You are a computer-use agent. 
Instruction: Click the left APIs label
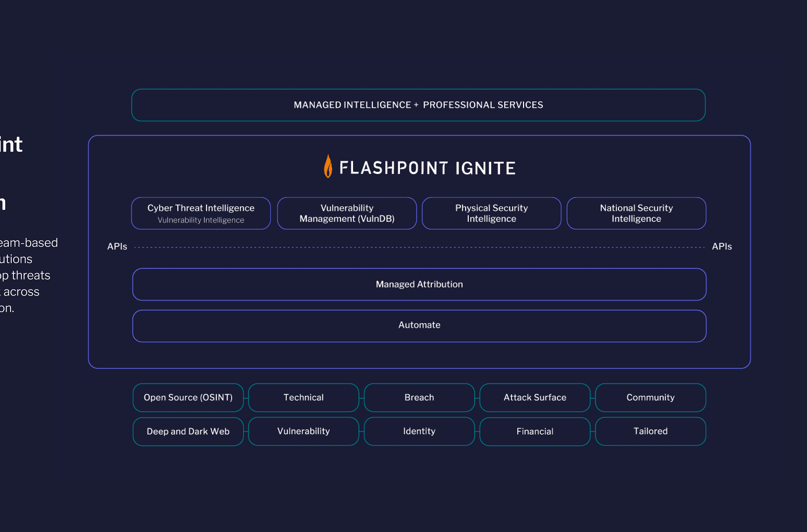[x=117, y=247]
